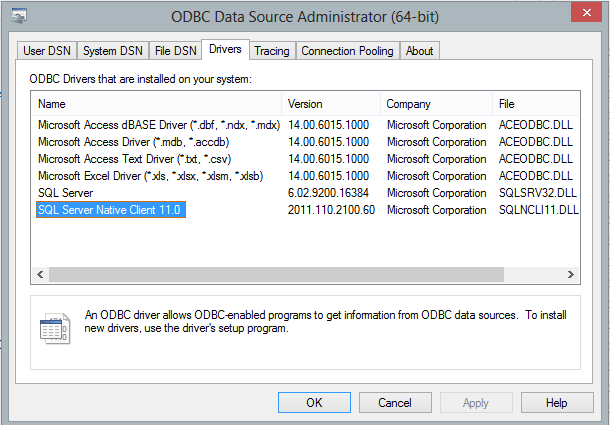This screenshot has height=425, width=610.
Task: Click the ODBC driver info icon
Action: (52, 329)
